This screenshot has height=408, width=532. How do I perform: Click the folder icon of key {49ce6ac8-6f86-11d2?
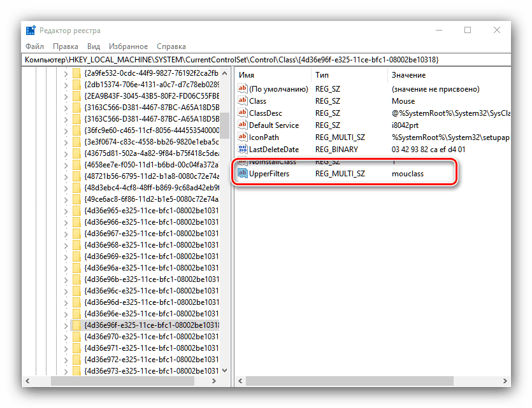(x=77, y=199)
